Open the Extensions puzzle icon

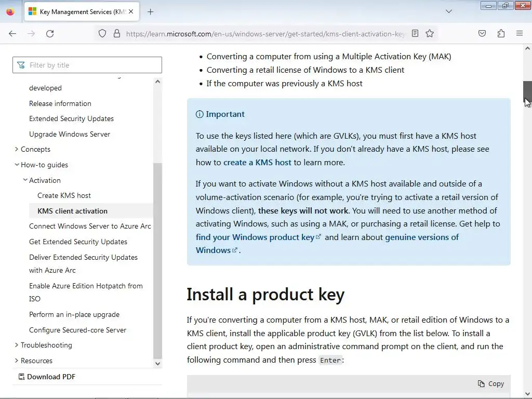coord(501,33)
